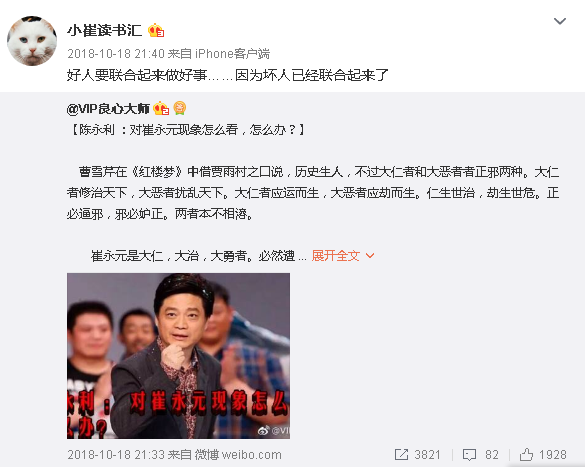Like the post via thumbs-up icon
The image size is (585, 467).
click(x=526, y=454)
